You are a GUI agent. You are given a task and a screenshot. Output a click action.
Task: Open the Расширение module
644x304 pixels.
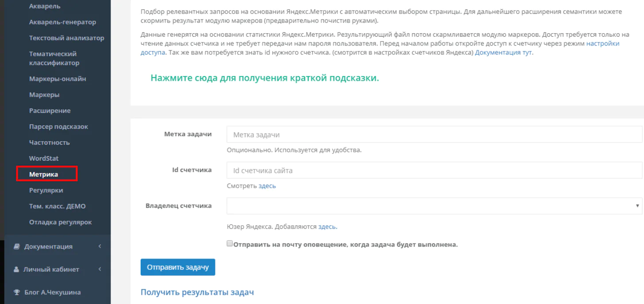(x=50, y=111)
